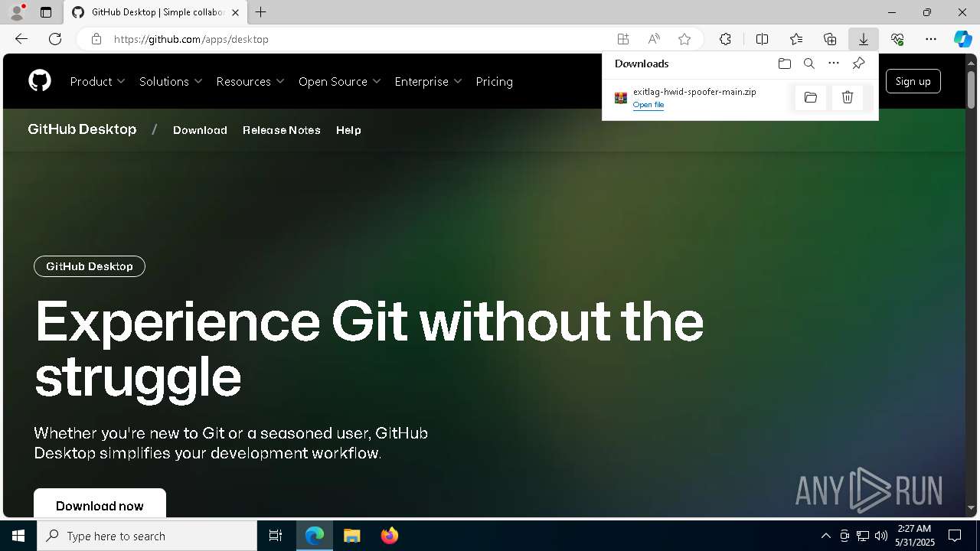This screenshot has height=551, width=980.
Task: Launch Firefox from taskbar
Action: tap(390, 536)
